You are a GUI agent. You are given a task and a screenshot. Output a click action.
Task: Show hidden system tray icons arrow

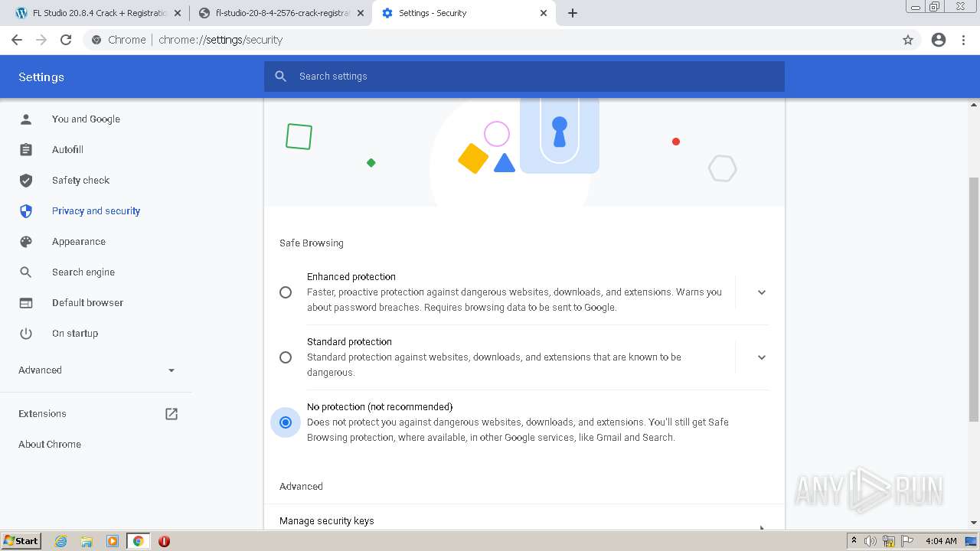coord(854,541)
